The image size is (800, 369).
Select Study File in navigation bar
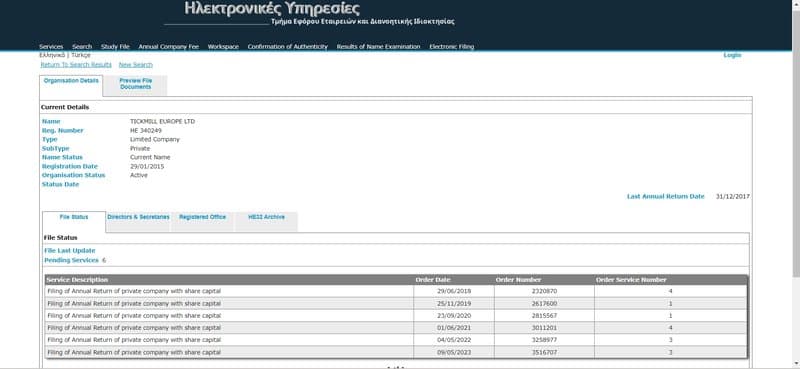pos(115,46)
